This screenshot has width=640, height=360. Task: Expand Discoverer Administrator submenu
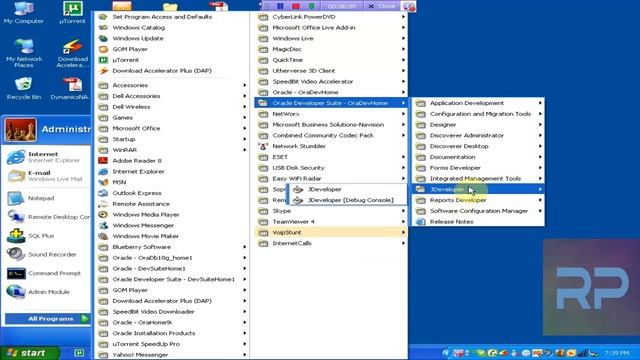coord(478,136)
